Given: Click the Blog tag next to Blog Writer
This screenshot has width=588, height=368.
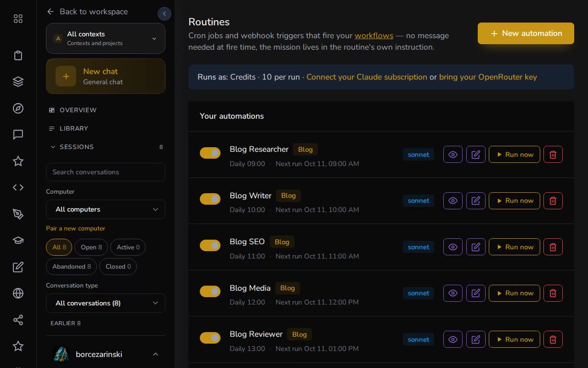Looking at the screenshot, I should point(288,195).
